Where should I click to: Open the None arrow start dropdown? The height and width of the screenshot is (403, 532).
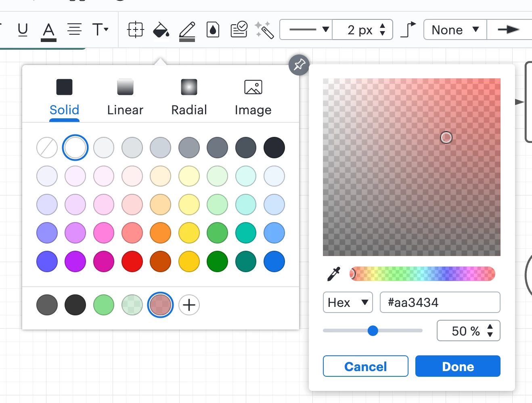coord(455,29)
